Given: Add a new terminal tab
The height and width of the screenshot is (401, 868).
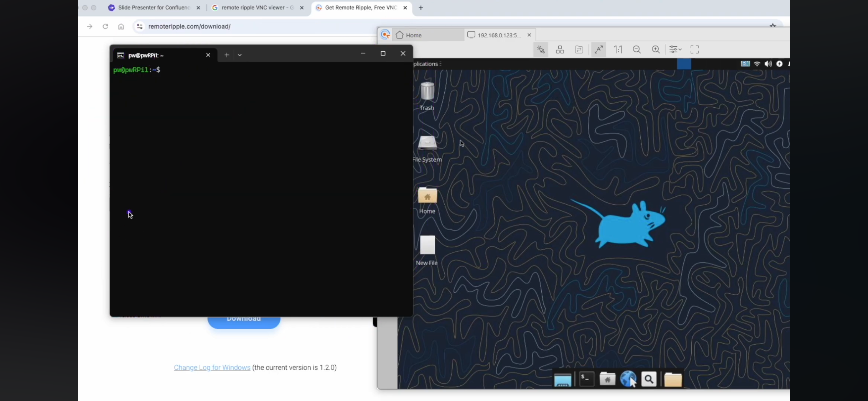Looking at the screenshot, I should (227, 55).
